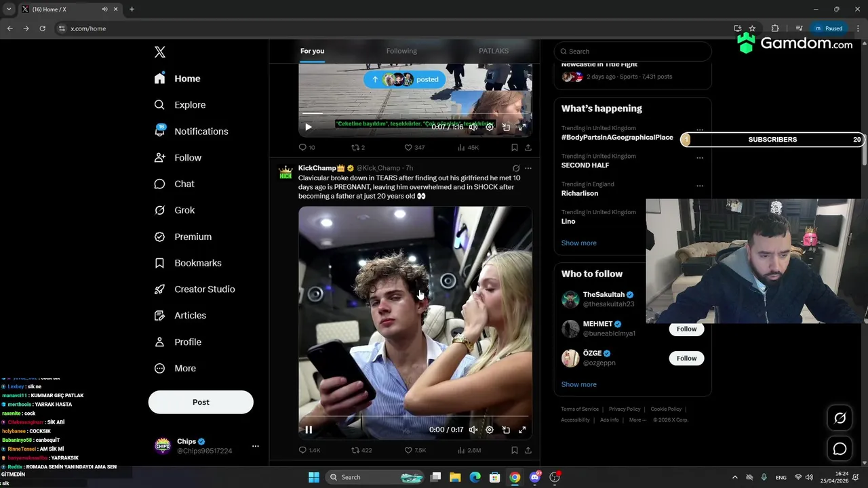Switch to the PATLAKS tab
The width and height of the screenshot is (868, 488).
tap(494, 51)
